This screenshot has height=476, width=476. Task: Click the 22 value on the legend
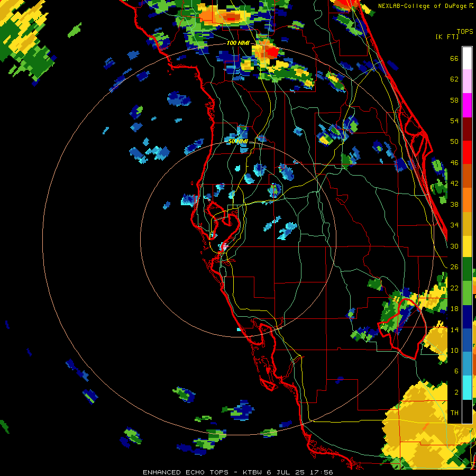pyautogui.click(x=454, y=288)
